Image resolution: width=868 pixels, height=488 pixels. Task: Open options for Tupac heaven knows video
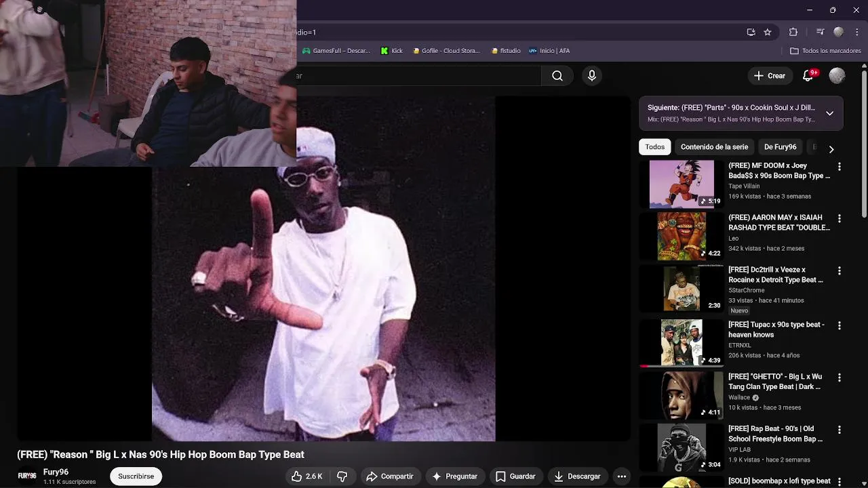840,326
